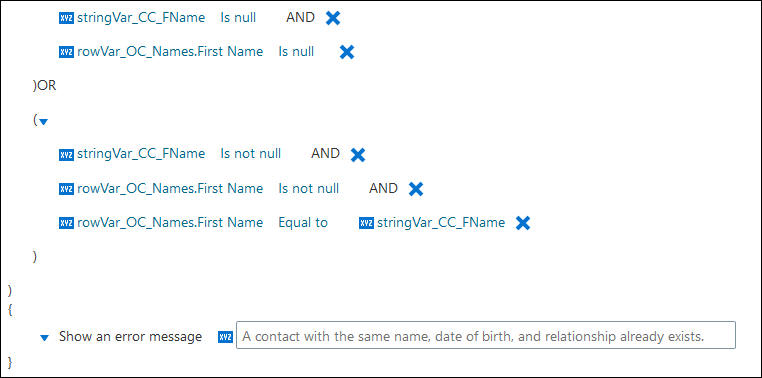Remove the Equal to stringVar_CC_FName condition
Viewport: 762px width, 378px height.
(x=522, y=223)
